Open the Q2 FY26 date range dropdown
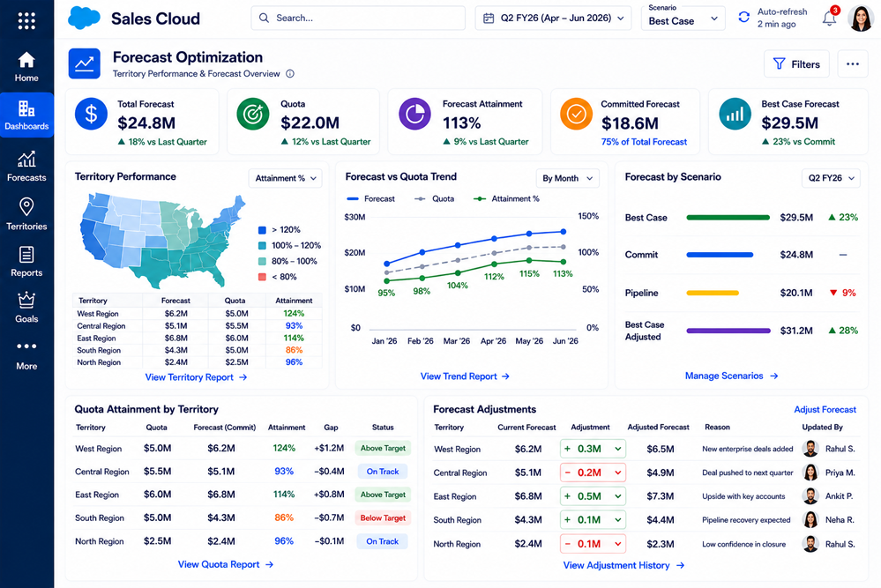This screenshot has width=881, height=588. point(554,18)
